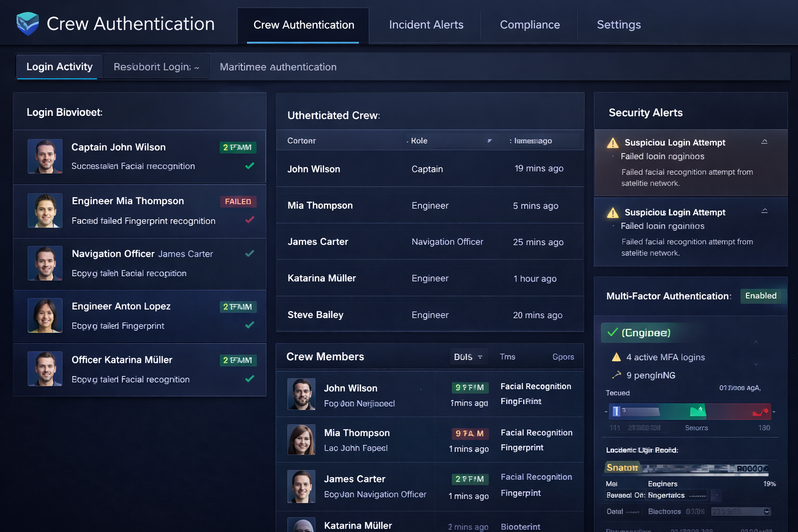Open the Compliance tab
The image size is (798, 532).
529,25
